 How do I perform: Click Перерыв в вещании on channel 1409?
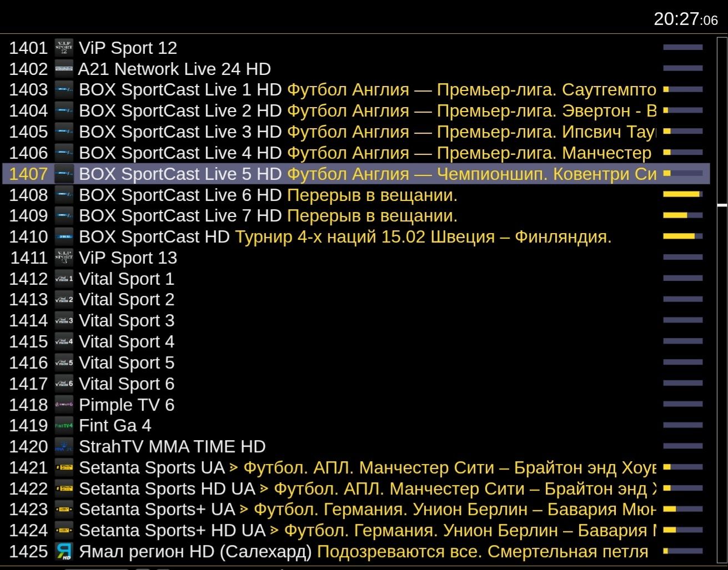[372, 216]
